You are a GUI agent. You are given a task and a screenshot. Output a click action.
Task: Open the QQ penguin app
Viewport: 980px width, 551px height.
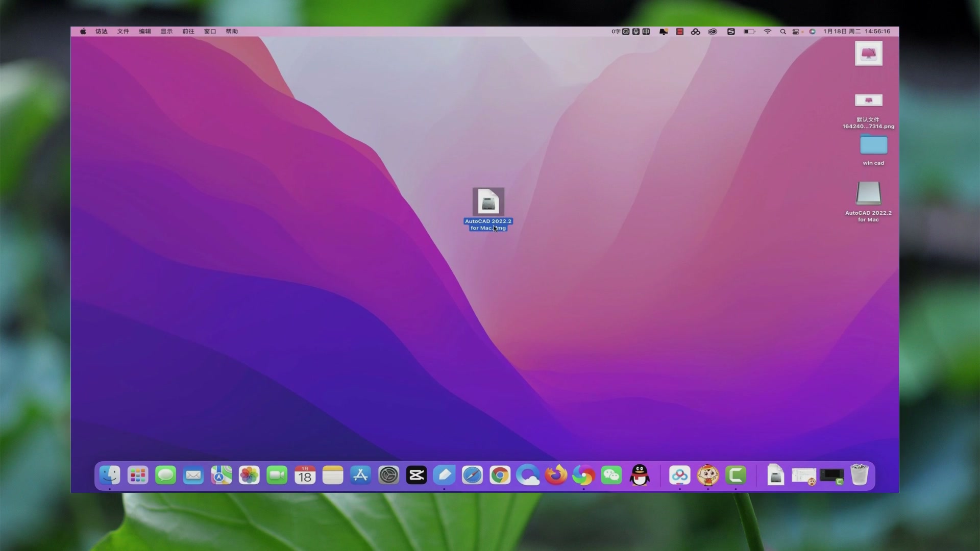(640, 475)
